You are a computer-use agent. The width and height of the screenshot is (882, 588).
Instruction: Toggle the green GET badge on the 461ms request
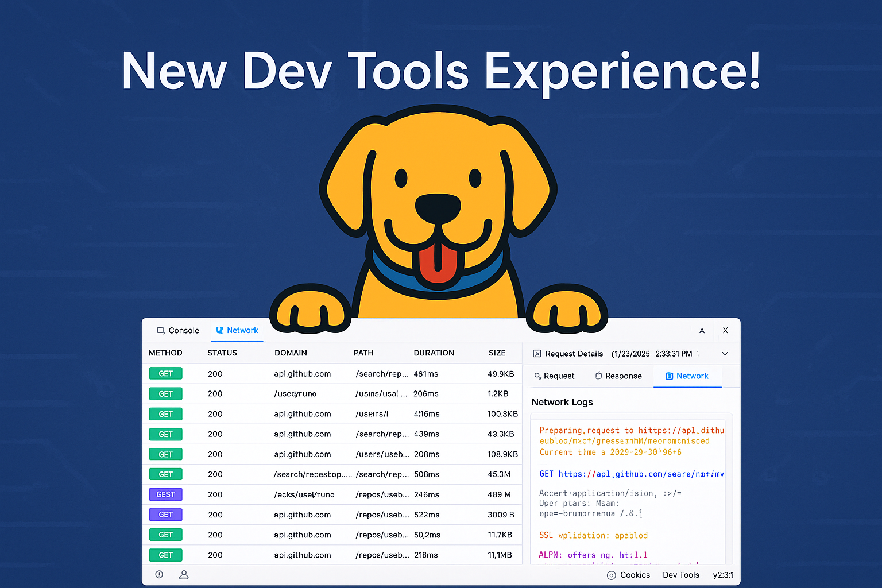[165, 373]
